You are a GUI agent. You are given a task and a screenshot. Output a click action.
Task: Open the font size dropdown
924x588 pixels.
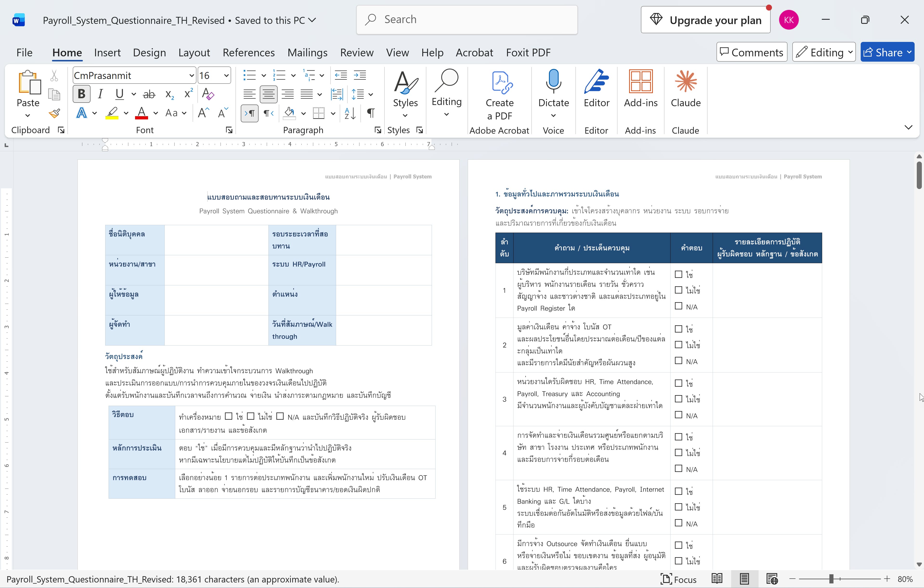coord(226,76)
